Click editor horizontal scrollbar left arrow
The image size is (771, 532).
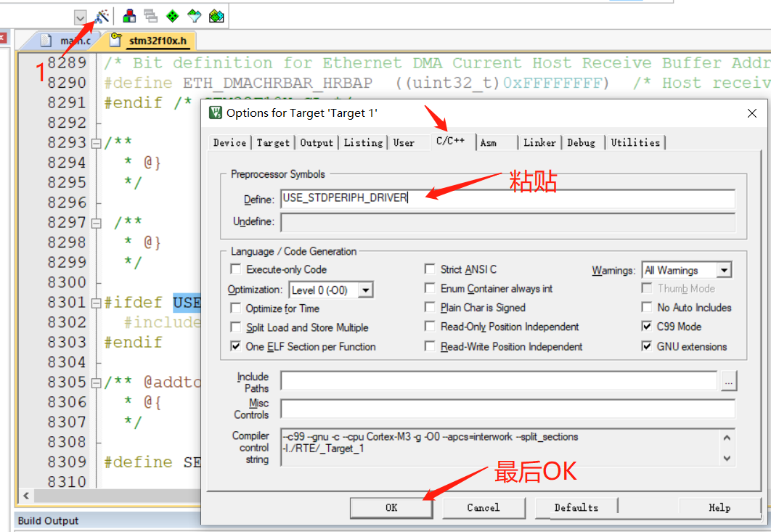click(27, 496)
